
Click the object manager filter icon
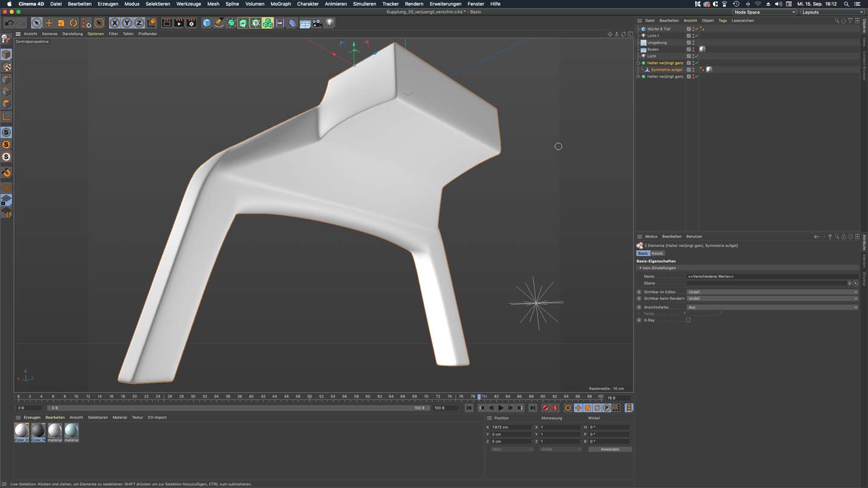(x=850, y=20)
